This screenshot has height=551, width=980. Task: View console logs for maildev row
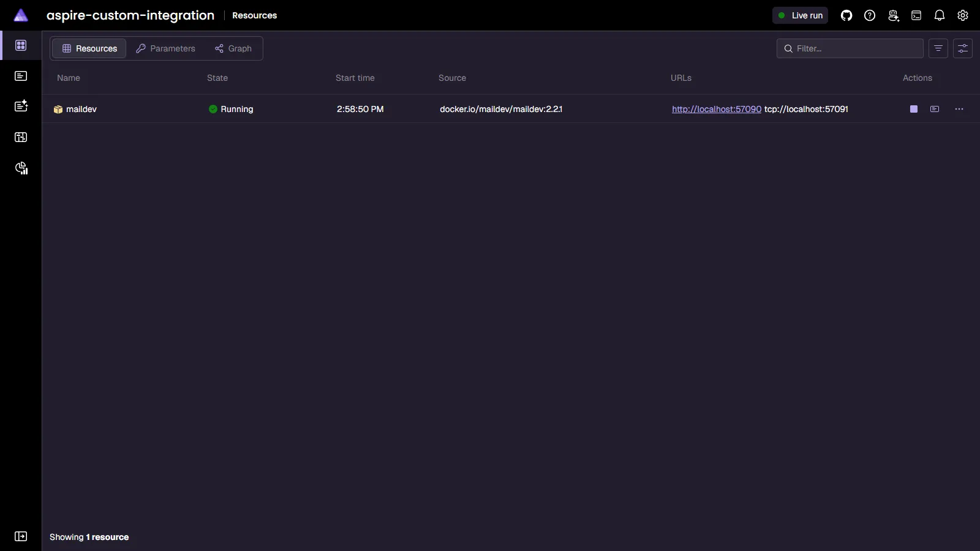935,109
